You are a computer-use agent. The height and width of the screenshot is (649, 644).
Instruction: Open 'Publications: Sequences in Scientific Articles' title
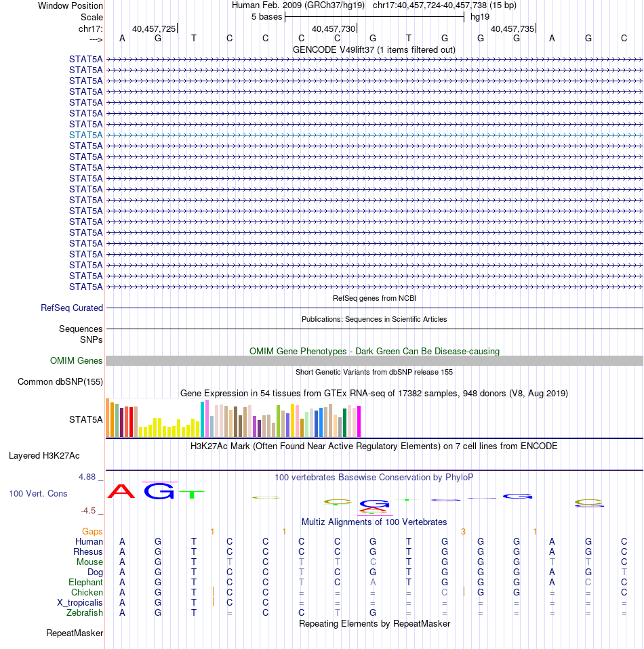374,319
